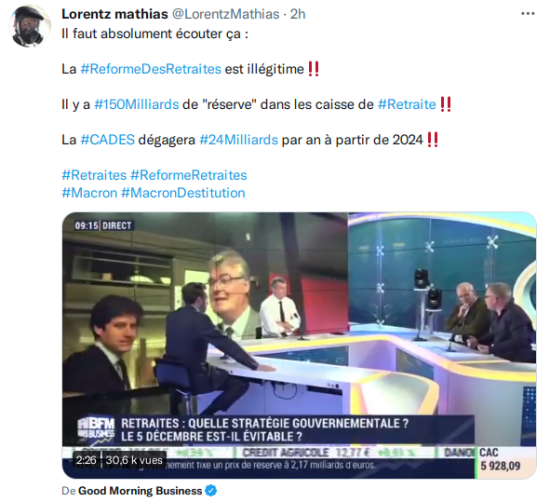Open the #Retraites hashtag
Screen dimensions: 550x502
(94, 175)
